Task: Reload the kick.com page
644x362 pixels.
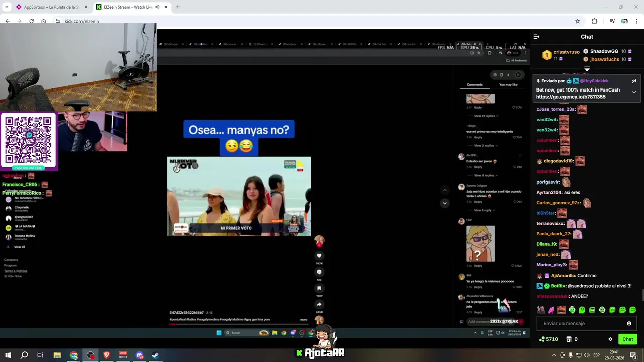Action: (31, 21)
